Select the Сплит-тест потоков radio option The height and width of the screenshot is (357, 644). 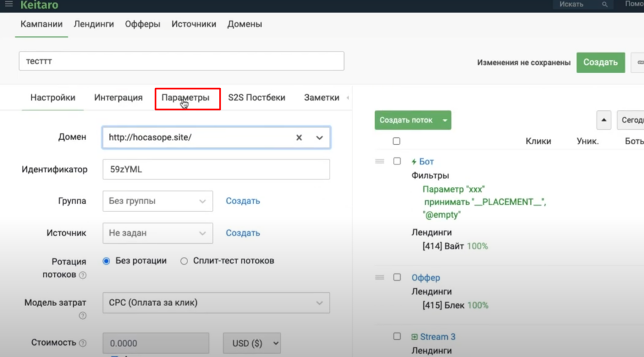184,261
